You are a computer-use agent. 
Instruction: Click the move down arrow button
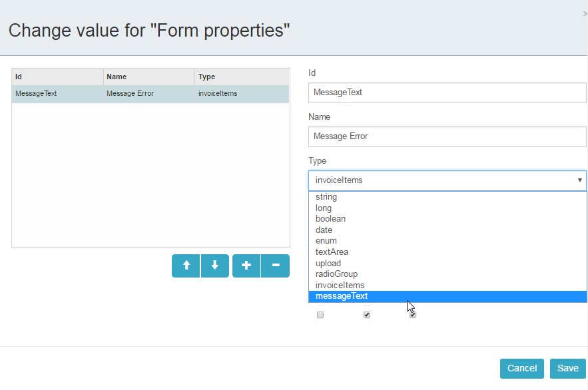pos(214,266)
